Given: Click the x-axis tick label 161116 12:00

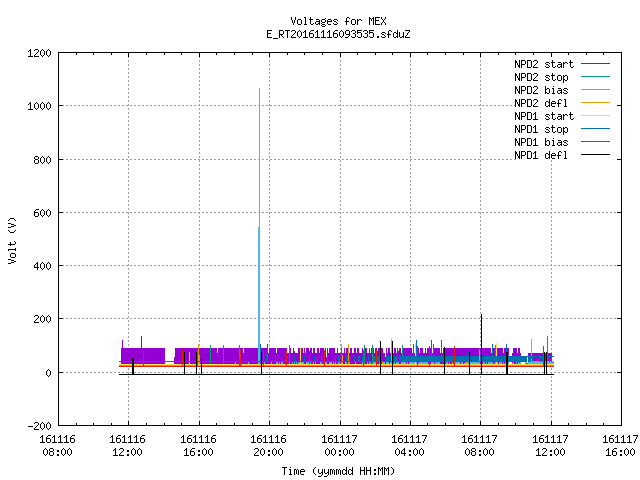Looking at the screenshot, I should [128, 446].
